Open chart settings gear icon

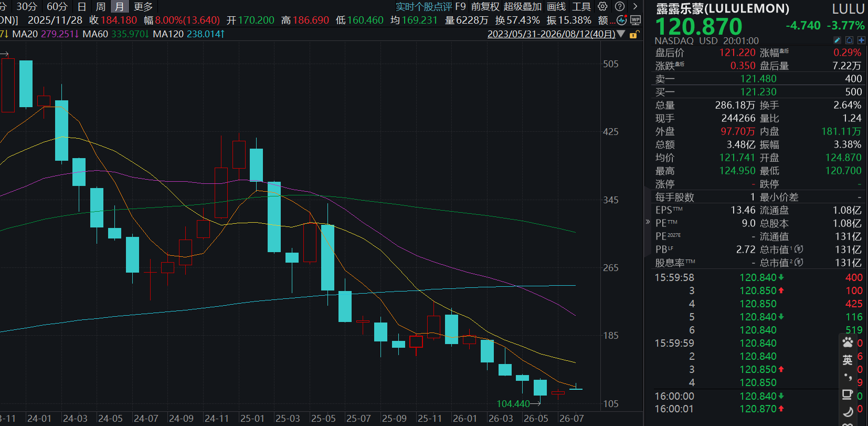pyautogui.click(x=603, y=6)
